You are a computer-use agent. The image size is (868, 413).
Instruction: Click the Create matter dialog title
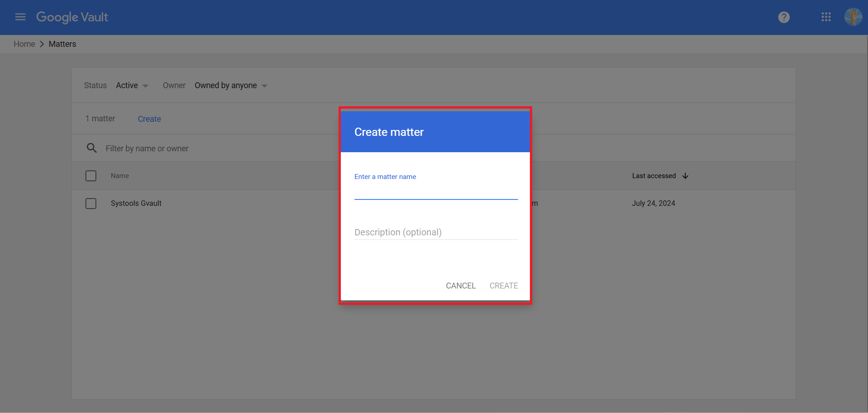[389, 132]
